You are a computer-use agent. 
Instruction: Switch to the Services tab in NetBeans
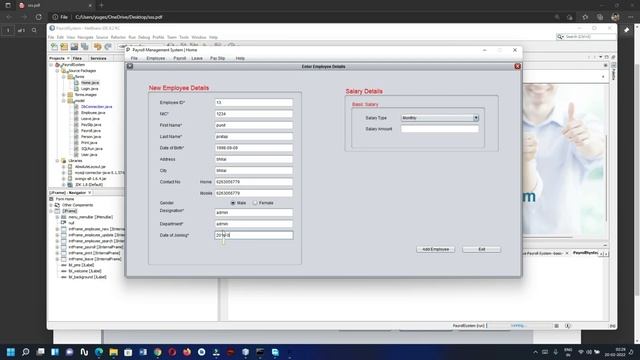(98, 58)
